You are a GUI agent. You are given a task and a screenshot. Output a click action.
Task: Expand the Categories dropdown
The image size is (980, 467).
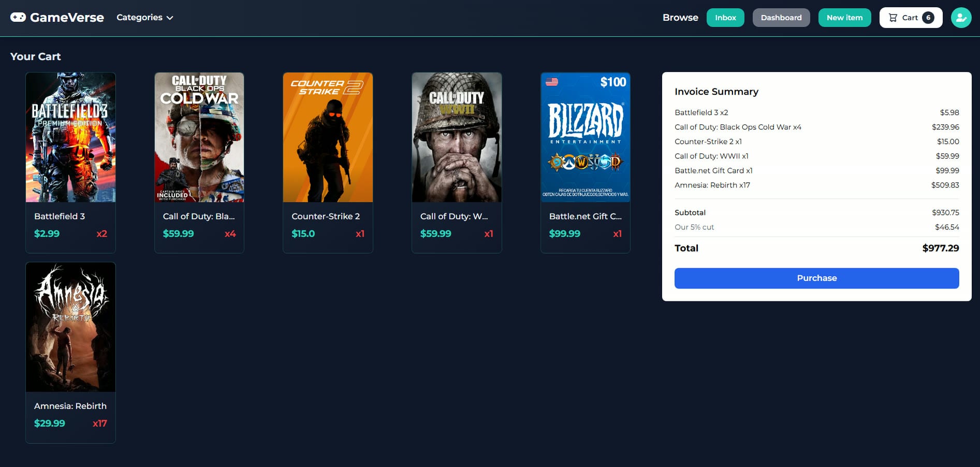(144, 17)
